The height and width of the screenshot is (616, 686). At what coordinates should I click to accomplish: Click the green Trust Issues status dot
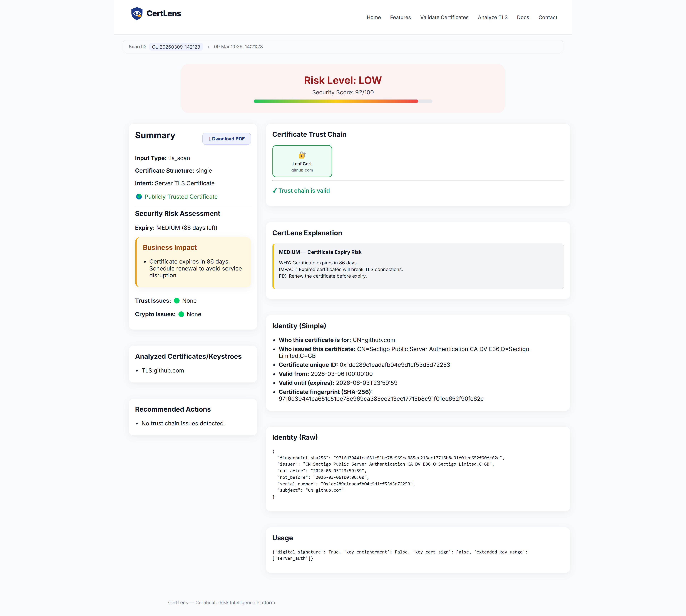point(177,300)
